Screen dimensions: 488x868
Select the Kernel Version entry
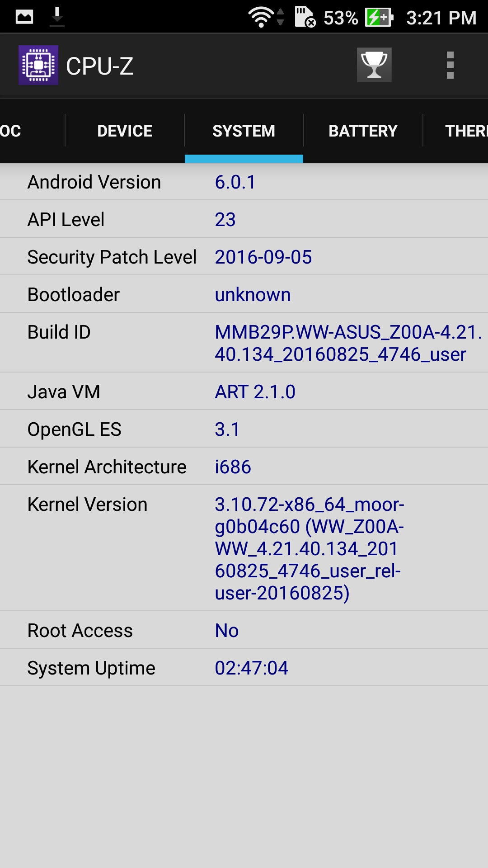[244, 548]
